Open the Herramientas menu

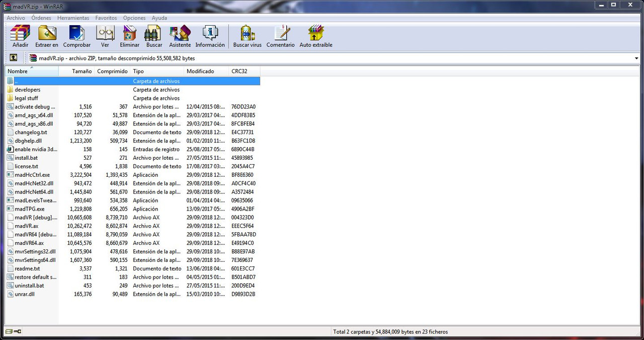click(x=73, y=18)
